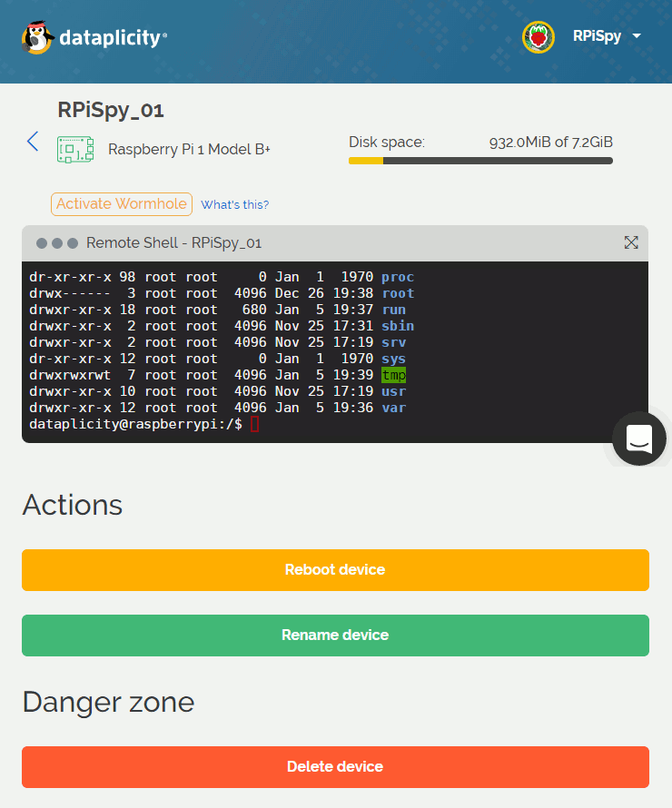Expand the remote shell to fullscreen

tap(631, 242)
